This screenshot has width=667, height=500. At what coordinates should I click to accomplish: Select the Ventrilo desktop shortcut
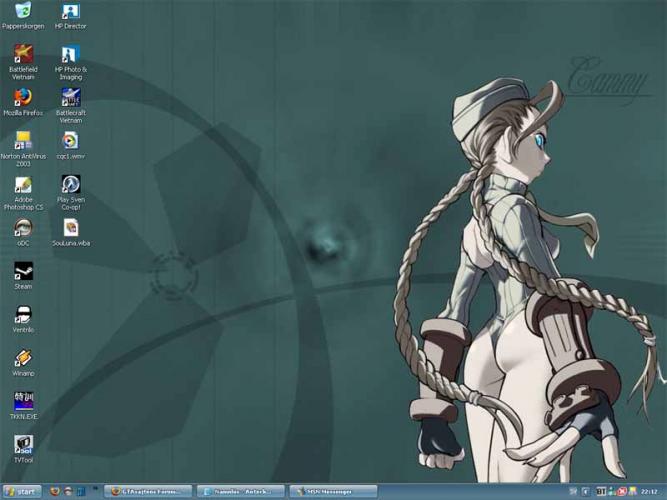pos(23,315)
